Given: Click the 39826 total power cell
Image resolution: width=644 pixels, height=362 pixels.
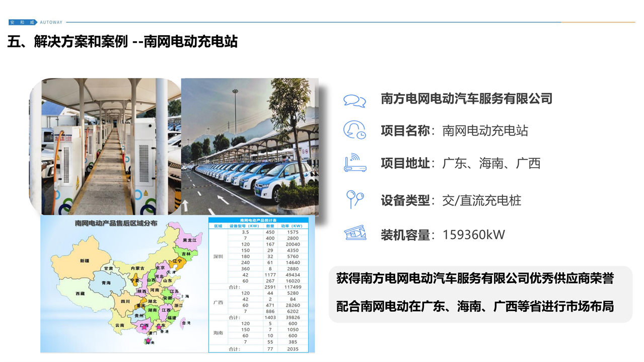Looking at the screenshot, I should tap(293, 318).
